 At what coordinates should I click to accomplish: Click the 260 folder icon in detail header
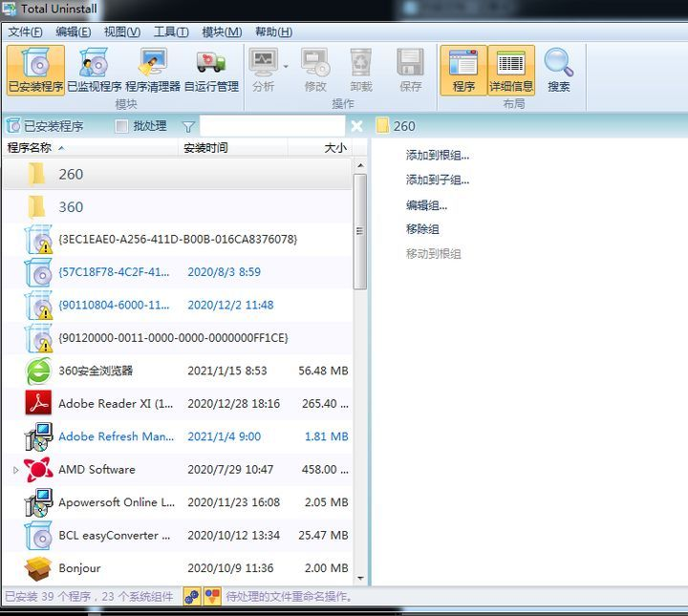pos(382,126)
